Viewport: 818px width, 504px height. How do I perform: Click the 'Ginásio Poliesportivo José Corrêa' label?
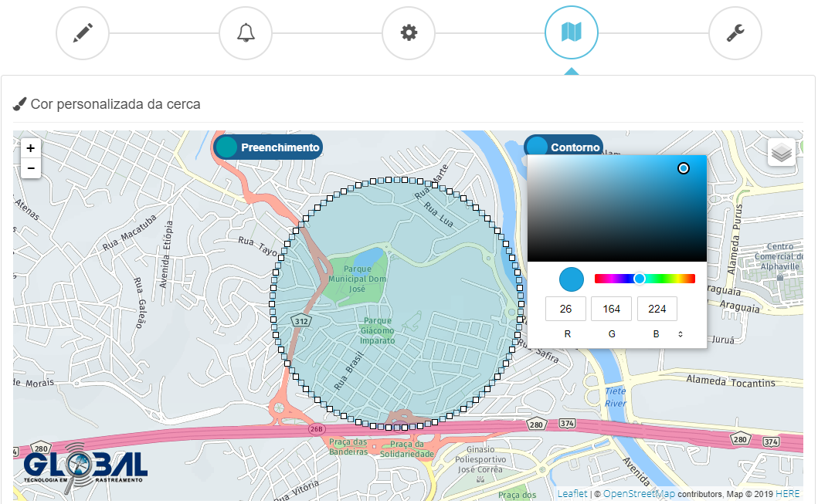pos(480,459)
